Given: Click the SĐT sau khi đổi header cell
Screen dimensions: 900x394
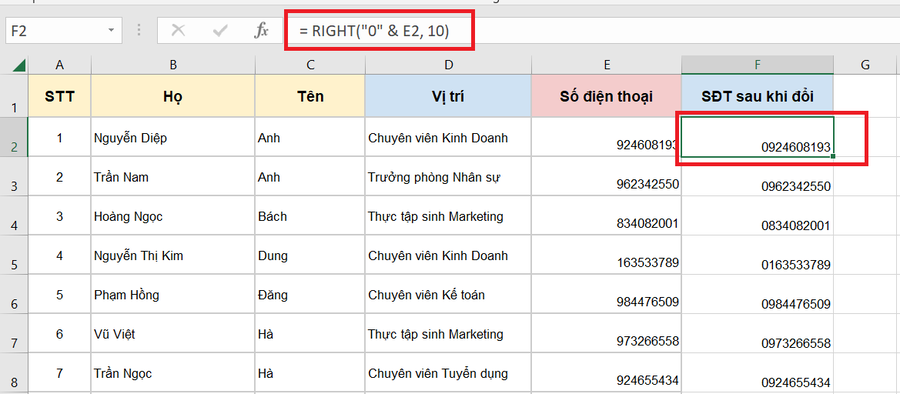Looking at the screenshot, I should point(758,96).
